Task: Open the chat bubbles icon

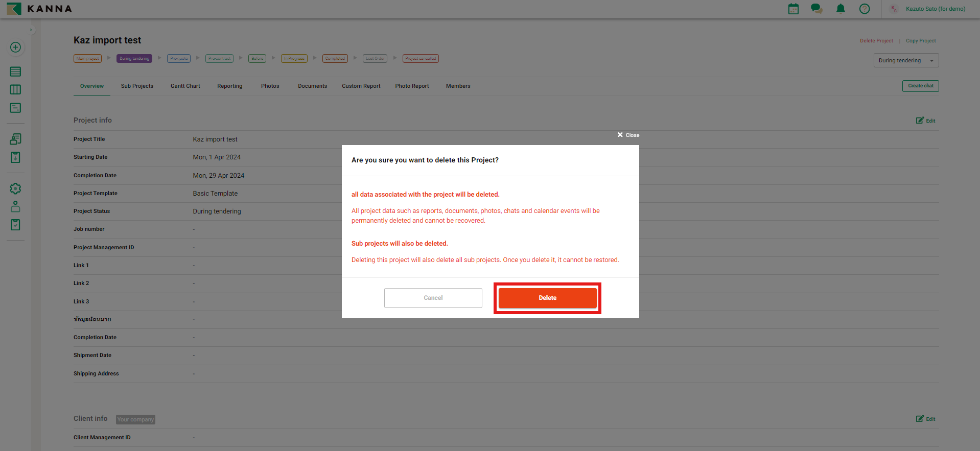Action: pyautogui.click(x=816, y=9)
